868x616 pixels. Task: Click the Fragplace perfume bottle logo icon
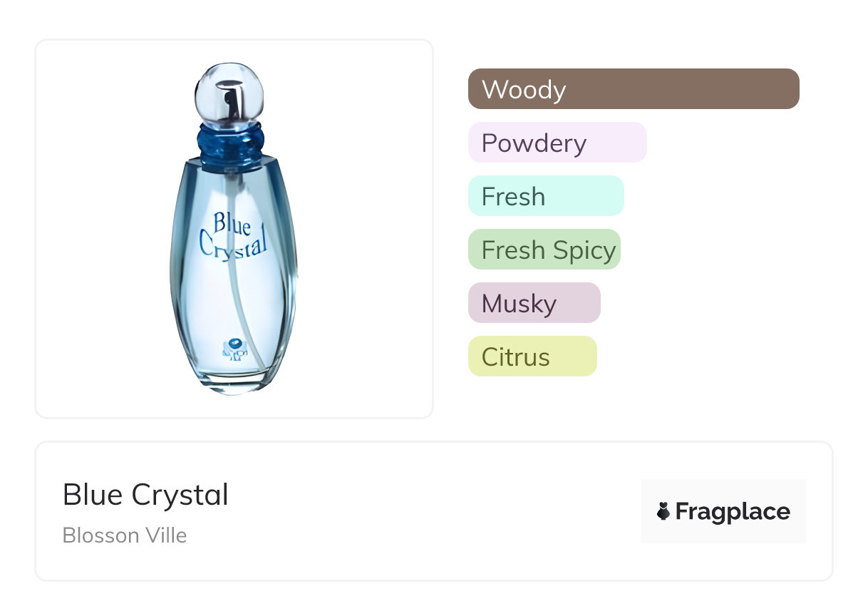(x=663, y=511)
